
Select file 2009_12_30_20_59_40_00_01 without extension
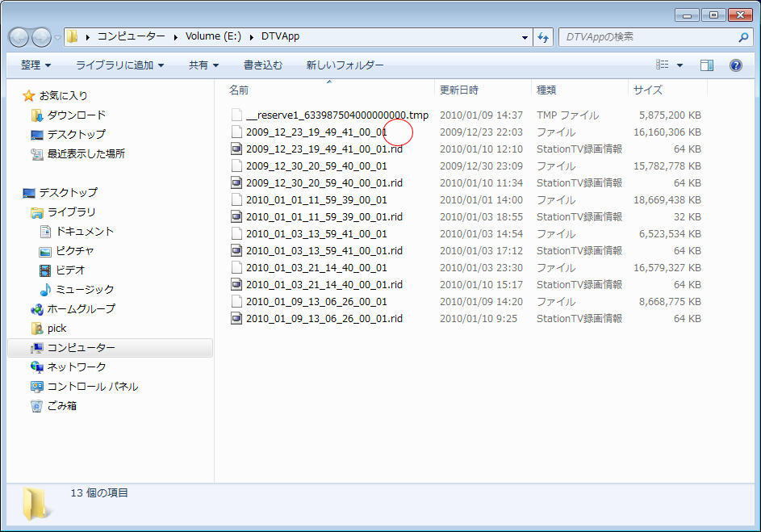coord(316,166)
